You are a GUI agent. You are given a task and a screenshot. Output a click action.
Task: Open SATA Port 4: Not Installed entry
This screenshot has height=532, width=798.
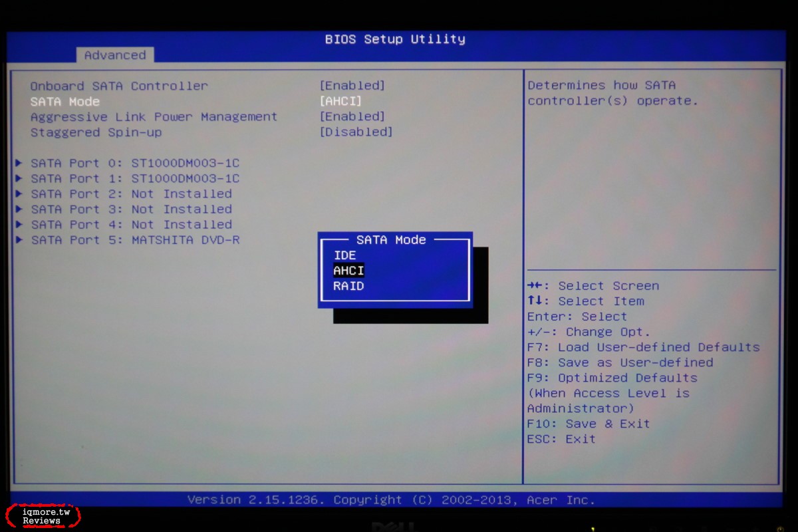131,224
